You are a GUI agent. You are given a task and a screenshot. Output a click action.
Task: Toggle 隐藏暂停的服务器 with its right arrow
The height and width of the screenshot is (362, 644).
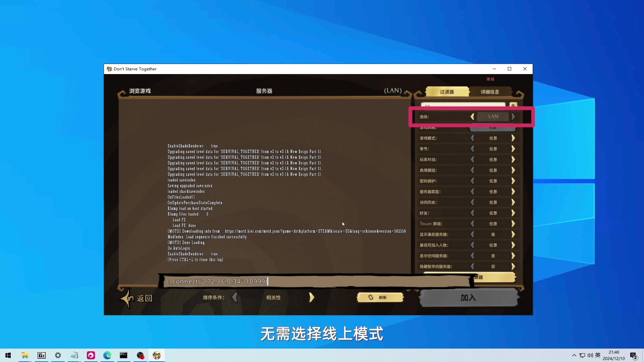[x=513, y=266]
